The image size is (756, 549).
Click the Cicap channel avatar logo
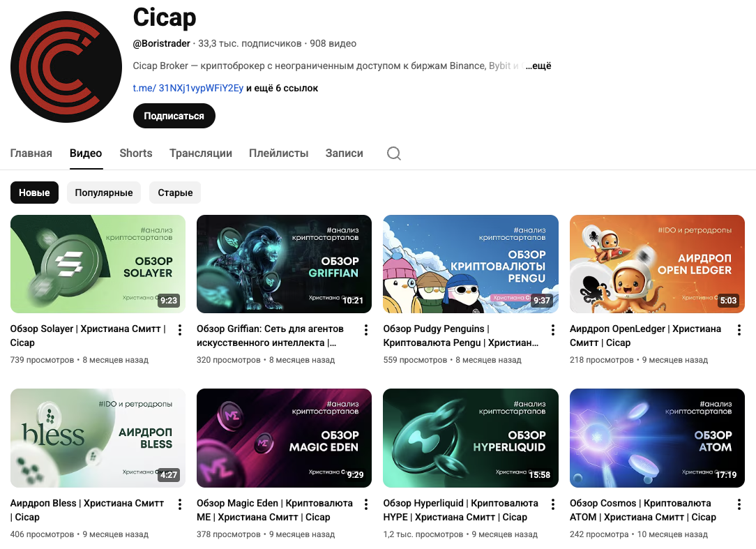(66, 67)
